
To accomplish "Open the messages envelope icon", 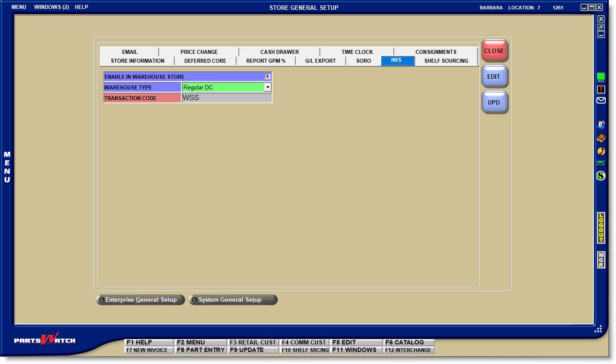I will click(x=601, y=100).
